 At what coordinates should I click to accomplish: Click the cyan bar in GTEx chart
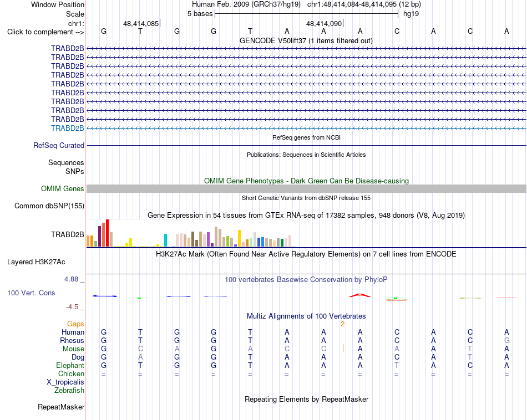166,240
